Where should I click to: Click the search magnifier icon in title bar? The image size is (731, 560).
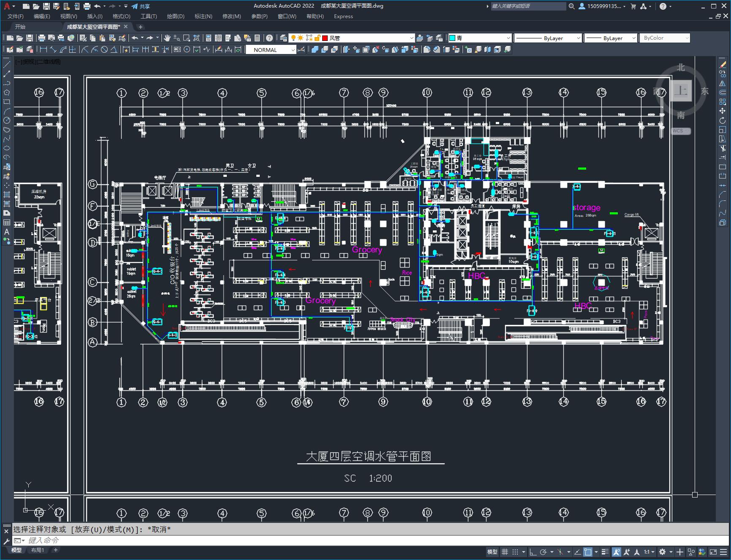click(x=572, y=6)
